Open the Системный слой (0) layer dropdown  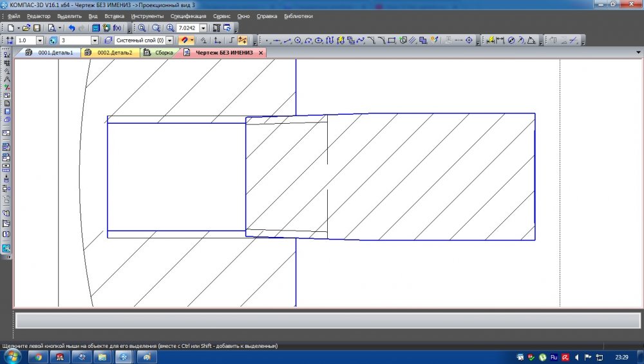170,41
